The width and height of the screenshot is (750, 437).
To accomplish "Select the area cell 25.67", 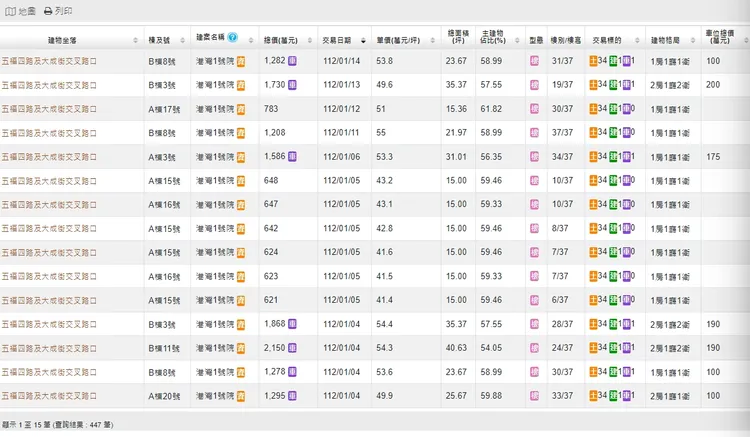I will click(456, 395).
